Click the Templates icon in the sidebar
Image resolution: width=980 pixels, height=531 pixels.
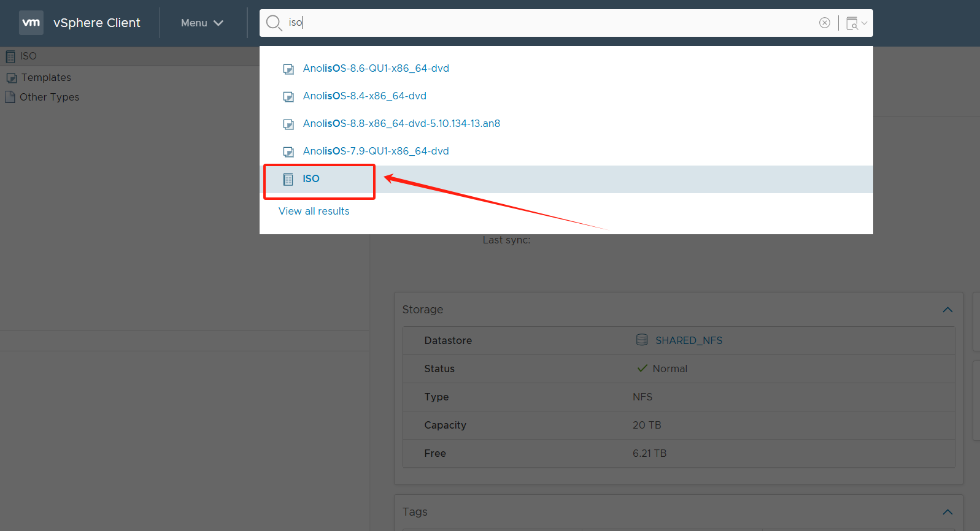[x=12, y=78]
